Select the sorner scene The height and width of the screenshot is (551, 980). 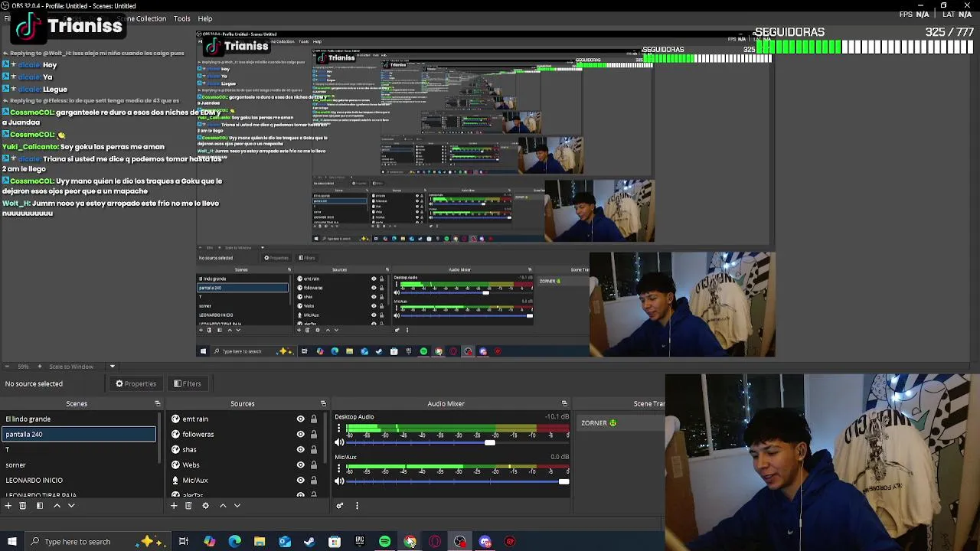tap(78, 465)
